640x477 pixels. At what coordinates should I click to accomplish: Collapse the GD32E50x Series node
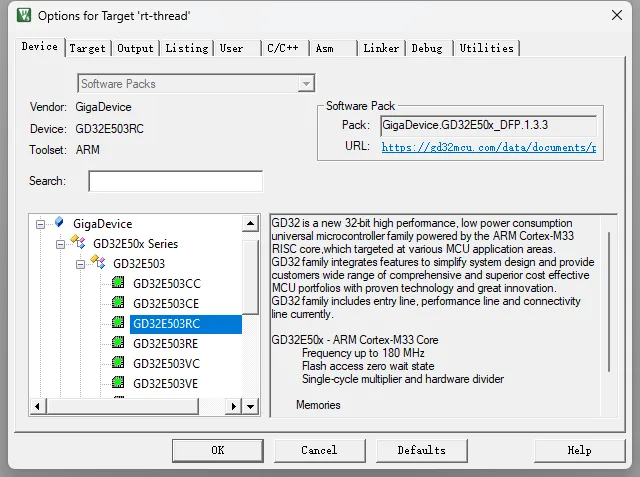pos(60,244)
